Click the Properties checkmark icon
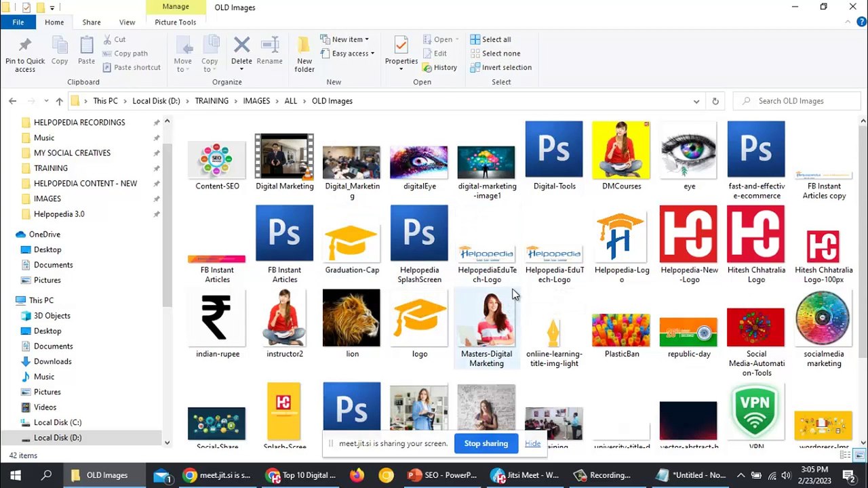 click(x=401, y=45)
